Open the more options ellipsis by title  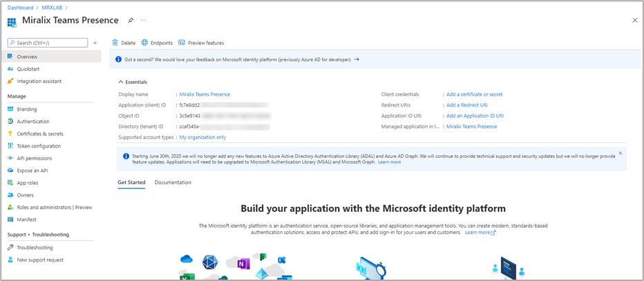143,20
